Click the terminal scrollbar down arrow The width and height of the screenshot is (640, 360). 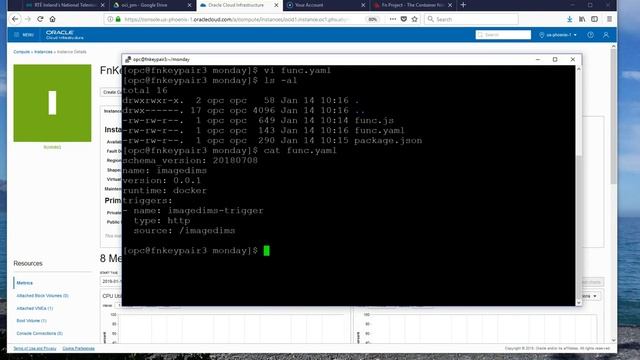[x=578, y=303]
